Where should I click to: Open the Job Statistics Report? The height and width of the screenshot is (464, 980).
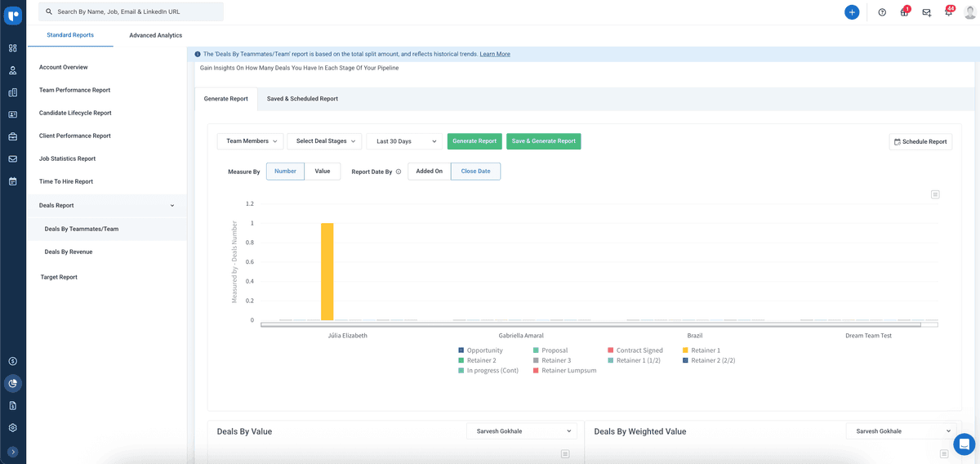point(67,158)
